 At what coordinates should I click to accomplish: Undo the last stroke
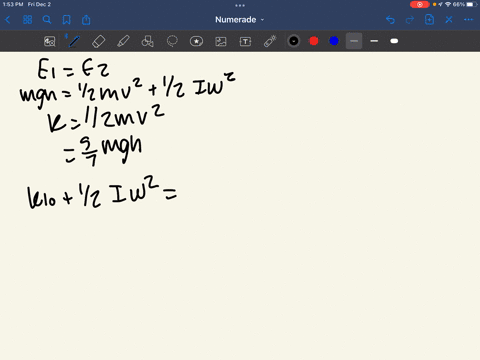tap(390, 20)
